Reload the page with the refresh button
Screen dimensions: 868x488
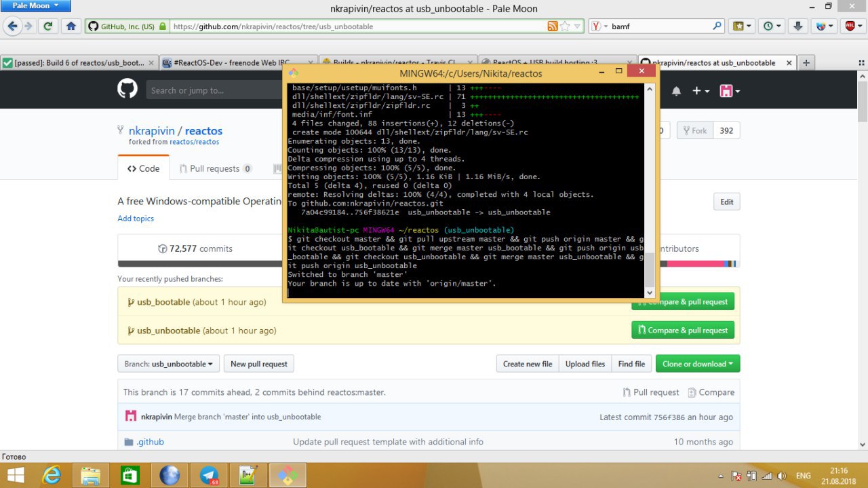(47, 26)
